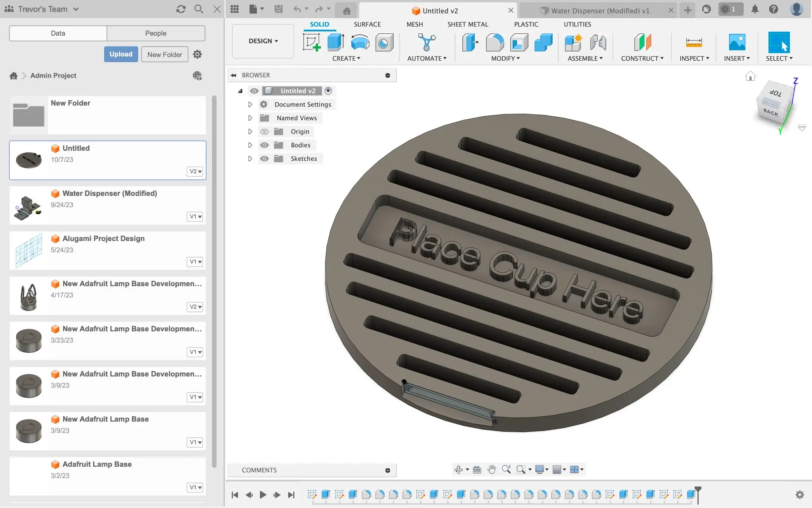Viewport: 812px width, 508px height.
Task: Launch the Automate feature
Action: click(425, 43)
